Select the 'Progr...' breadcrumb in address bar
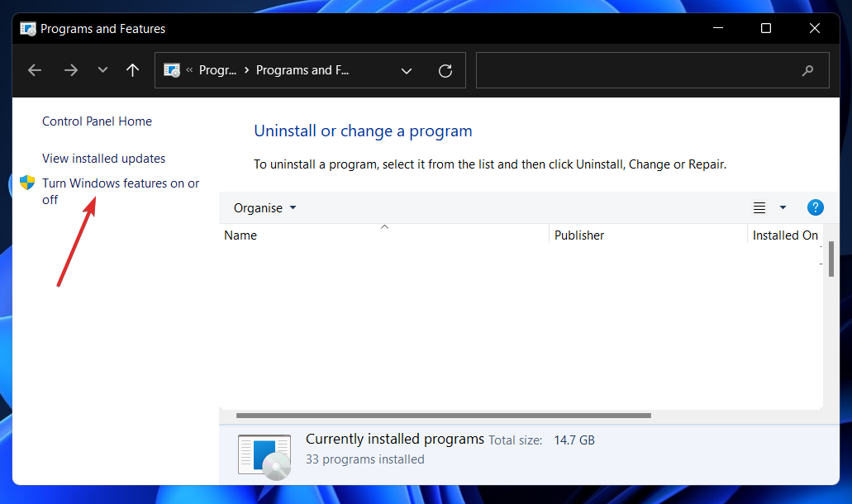This screenshot has height=504, width=852. 218,70
